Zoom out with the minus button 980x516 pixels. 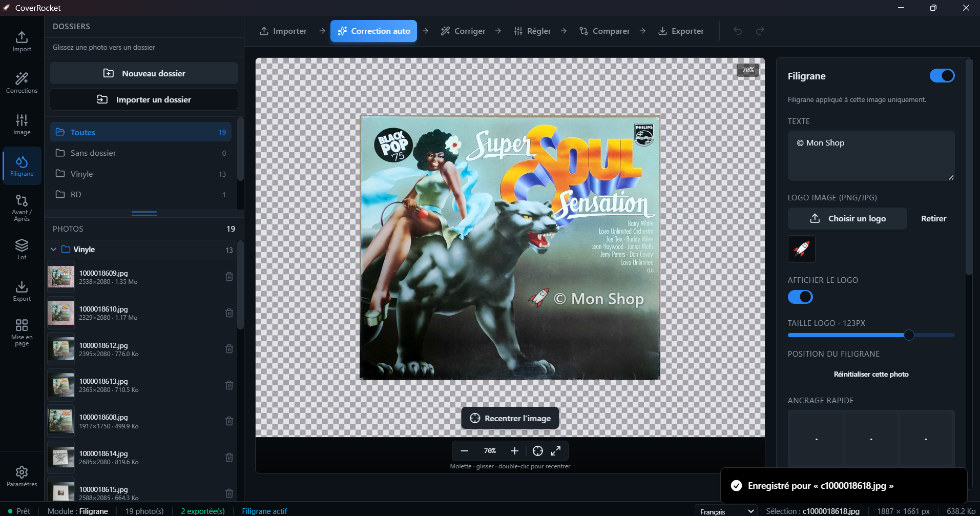[465, 451]
